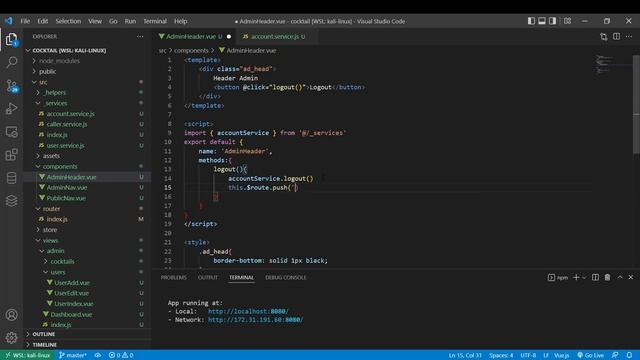
Task: Click the Explorer more actions ellipsis
Action: pos(140,36)
